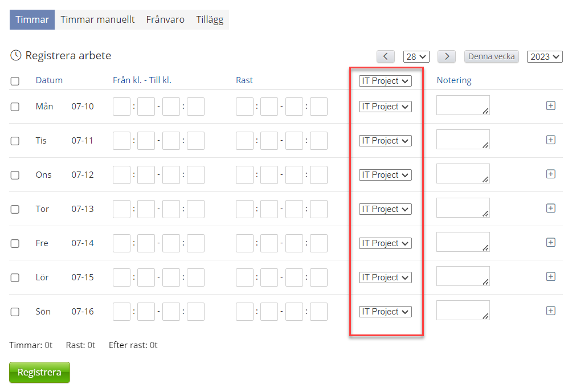This screenshot has height=392, width=572.
Task: Open the IT Project dropdown in the header
Action: [385, 81]
